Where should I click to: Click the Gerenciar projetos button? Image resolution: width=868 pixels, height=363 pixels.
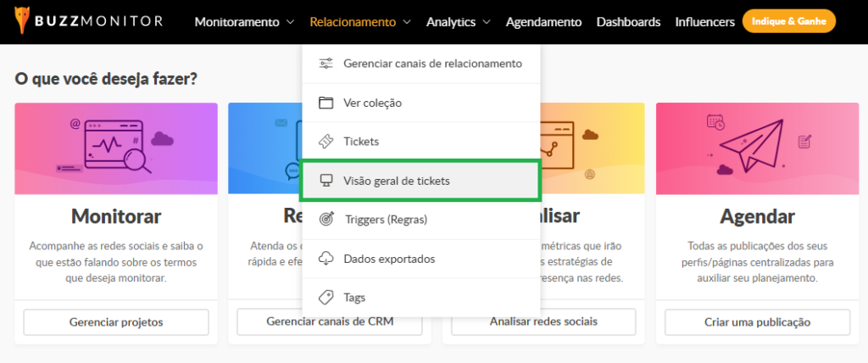[x=116, y=322]
